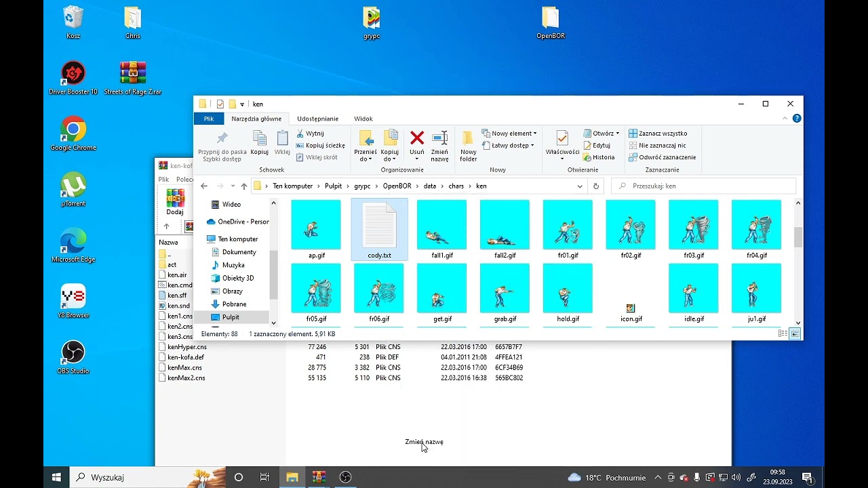
Task: Go up one folder level in Explorer
Action: click(x=244, y=186)
